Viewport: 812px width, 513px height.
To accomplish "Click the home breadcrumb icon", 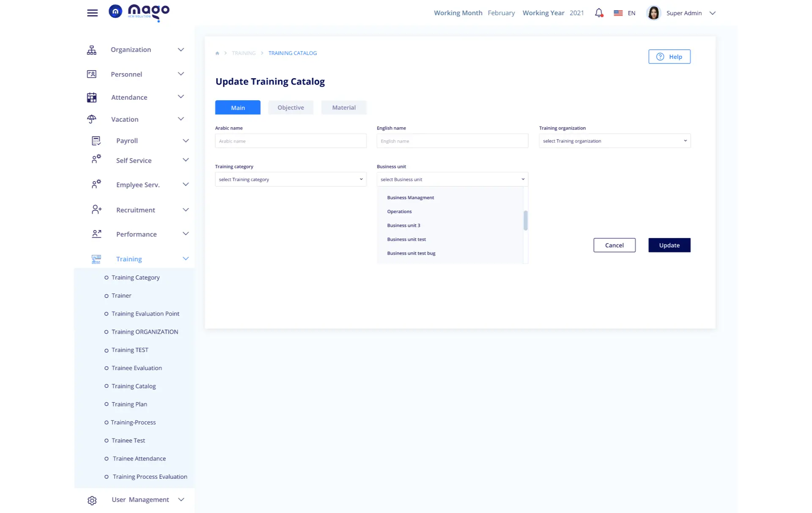I will [x=217, y=53].
